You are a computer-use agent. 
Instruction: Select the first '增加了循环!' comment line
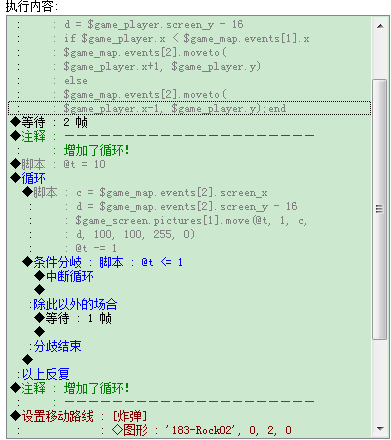[96, 151]
